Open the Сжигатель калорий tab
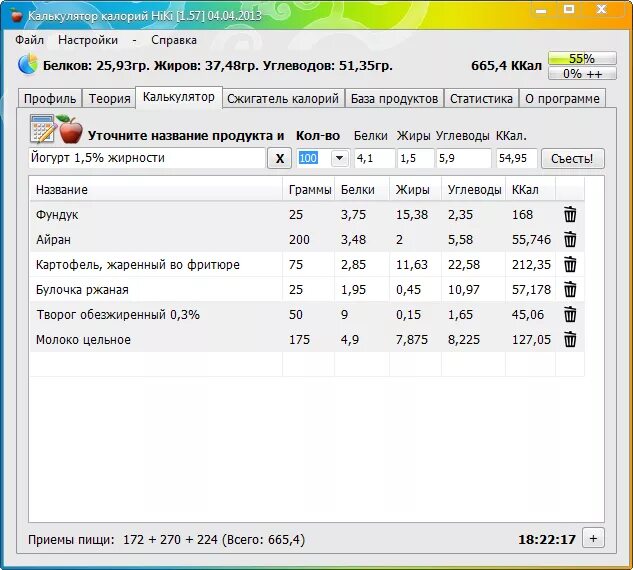The image size is (633, 570). (x=283, y=98)
